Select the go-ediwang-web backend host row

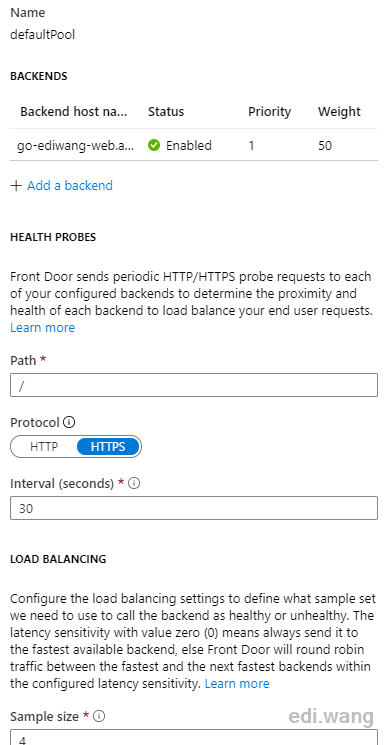point(194,145)
